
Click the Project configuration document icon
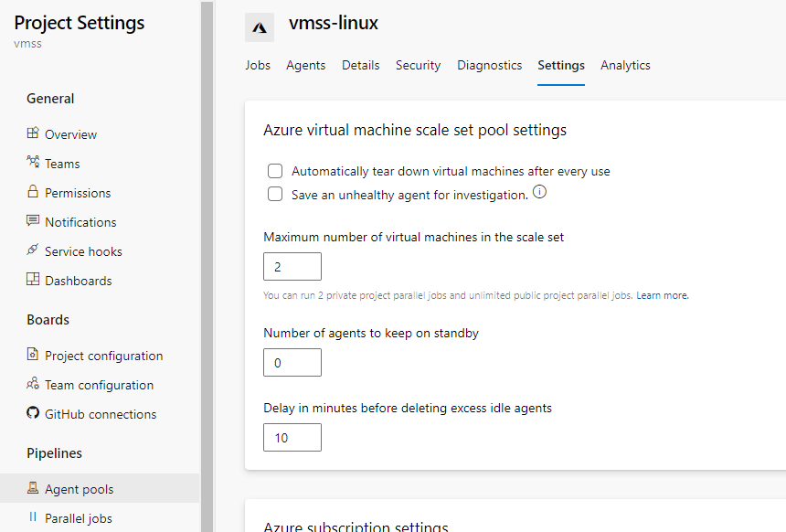click(x=33, y=354)
